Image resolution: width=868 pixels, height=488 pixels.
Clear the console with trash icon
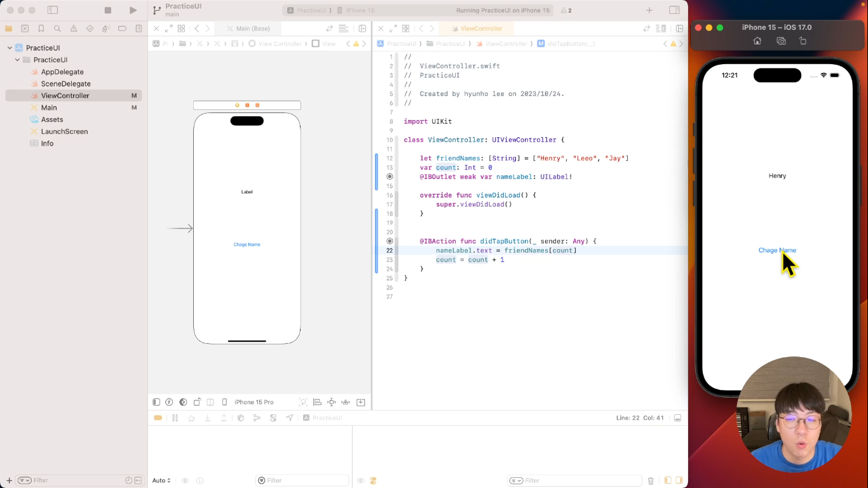coord(651,480)
